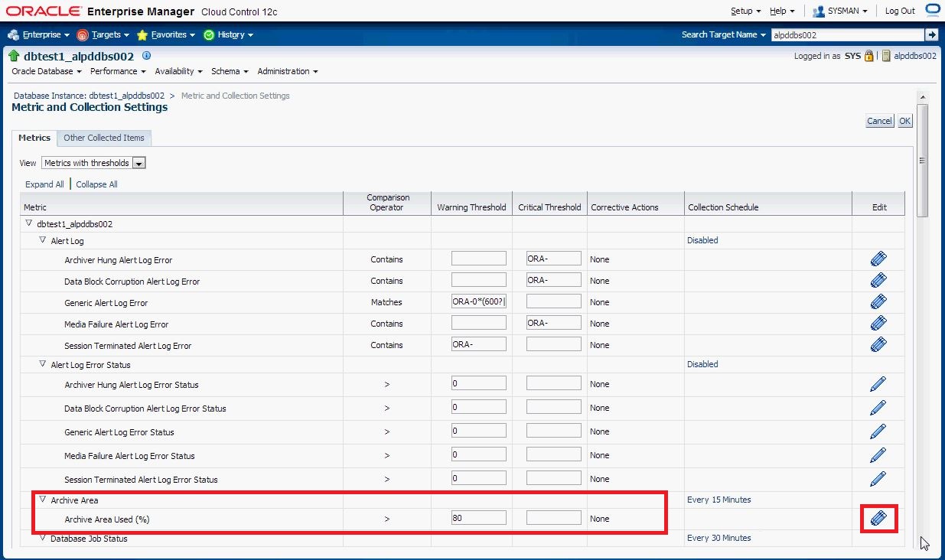Edit Generic Alert Log Error Status row
The width and height of the screenshot is (945, 560).
pos(878,431)
